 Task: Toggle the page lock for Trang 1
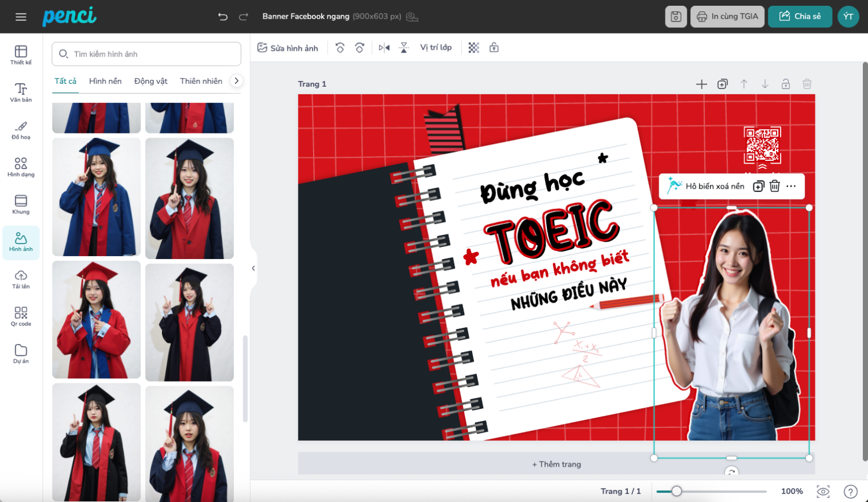(x=786, y=84)
